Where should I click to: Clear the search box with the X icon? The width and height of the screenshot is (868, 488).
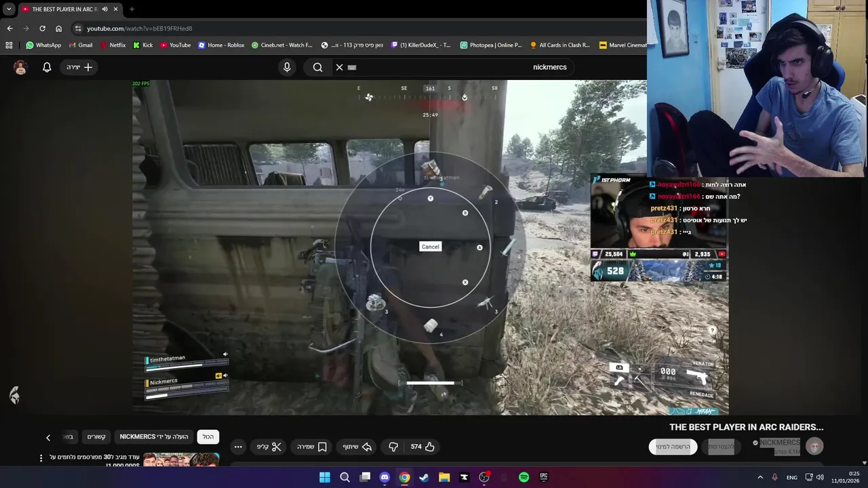(340, 67)
